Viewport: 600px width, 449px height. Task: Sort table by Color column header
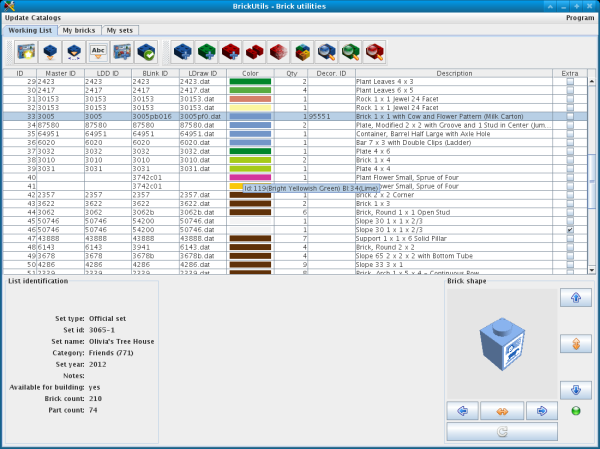pos(250,73)
